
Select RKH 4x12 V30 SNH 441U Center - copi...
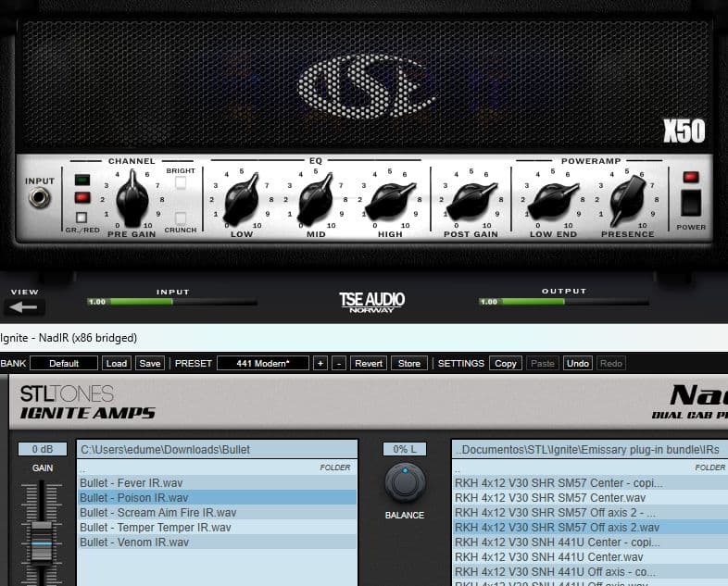(x=590, y=542)
